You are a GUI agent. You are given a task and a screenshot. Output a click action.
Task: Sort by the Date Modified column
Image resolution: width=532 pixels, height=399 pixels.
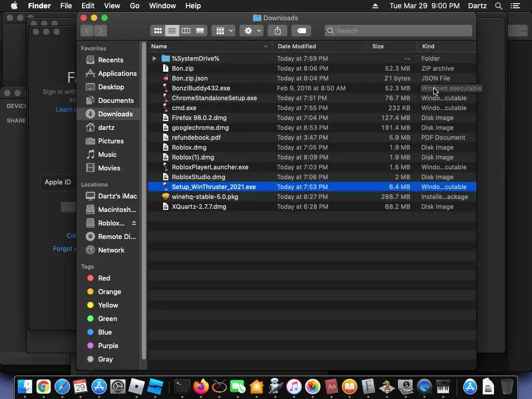320,46
